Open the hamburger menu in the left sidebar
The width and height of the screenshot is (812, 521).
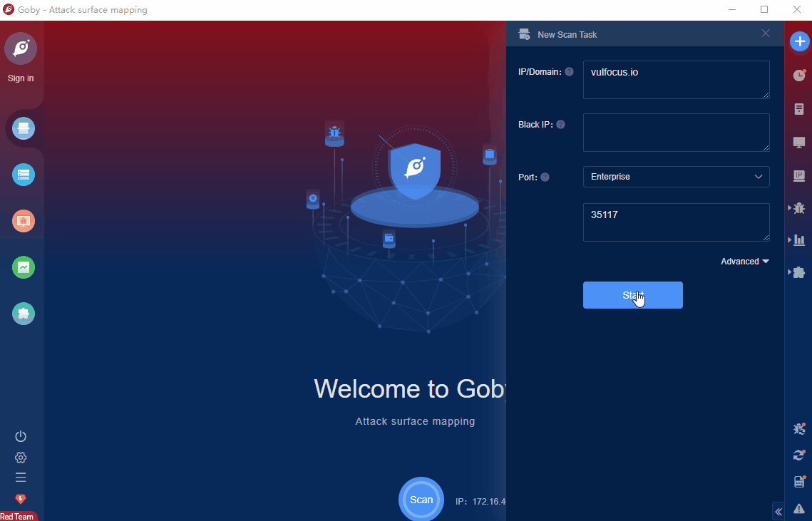(21, 478)
